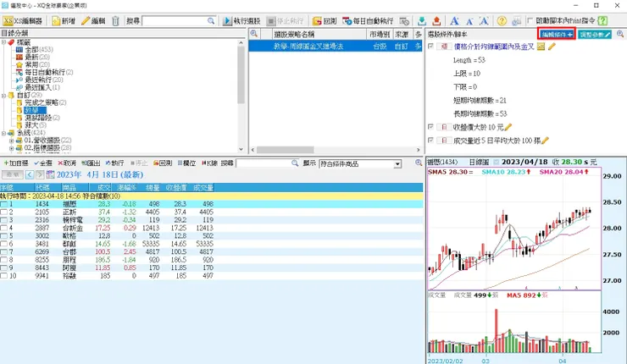The width and height of the screenshot is (627, 364).
Task: Edit 成交量近5日平均大於100張 pencil
Action: point(545,141)
